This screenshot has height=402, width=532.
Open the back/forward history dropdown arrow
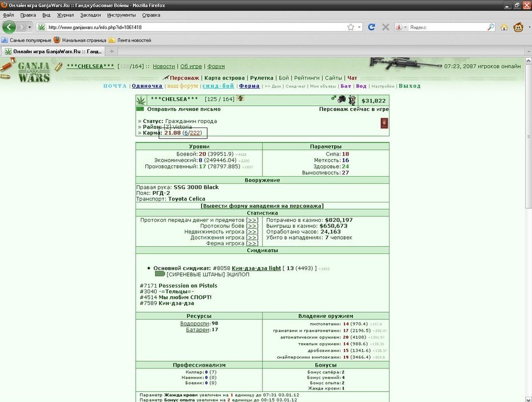[30, 27]
